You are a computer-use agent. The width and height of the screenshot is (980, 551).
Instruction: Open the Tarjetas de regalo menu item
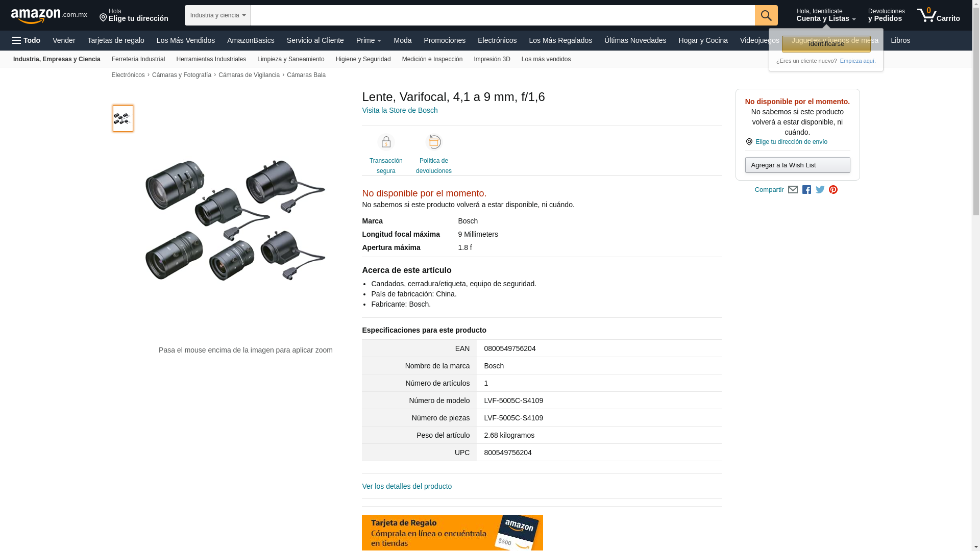tap(116, 40)
